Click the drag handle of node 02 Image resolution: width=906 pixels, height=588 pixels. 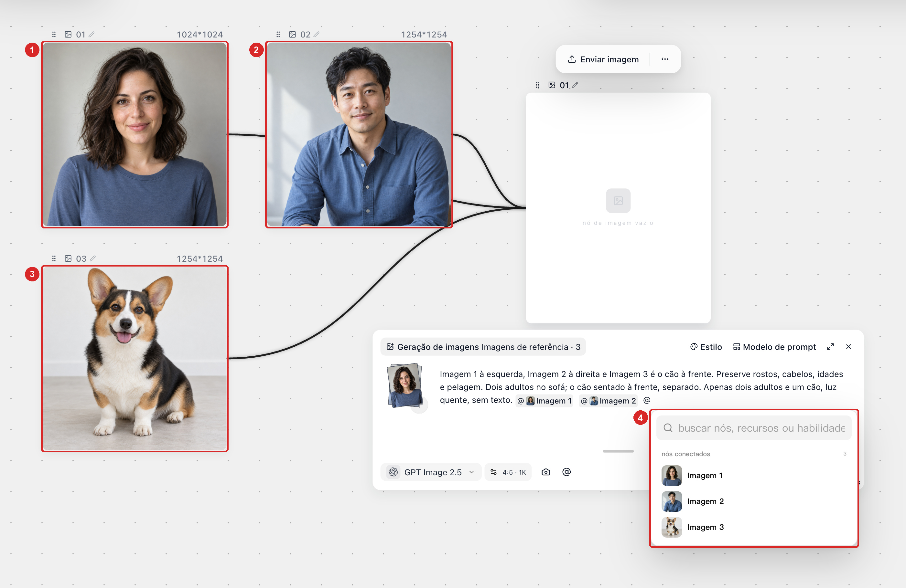pyautogui.click(x=278, y=35)
